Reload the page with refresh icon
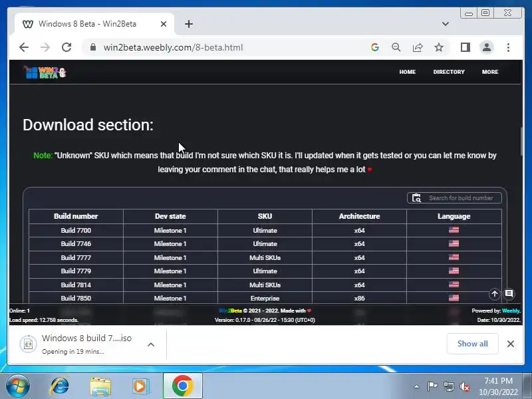Viewport: 532px width, 399px height. tap(66, 47)
